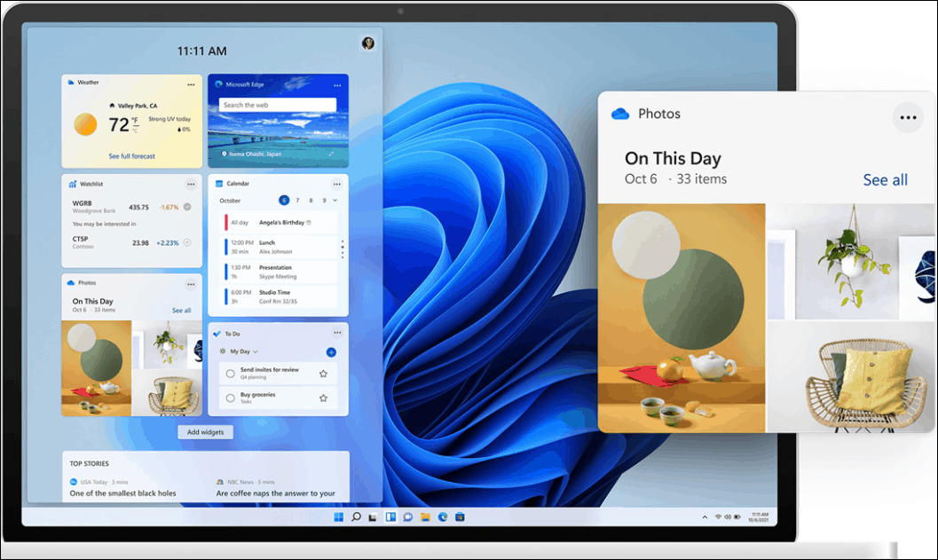Open Weather widget more options menu
This screenshot has width=938, height=560.
pos(191,85)
